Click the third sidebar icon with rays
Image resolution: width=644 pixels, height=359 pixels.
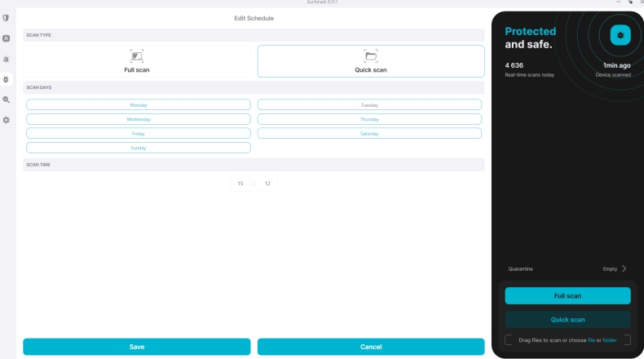[7, 59]
